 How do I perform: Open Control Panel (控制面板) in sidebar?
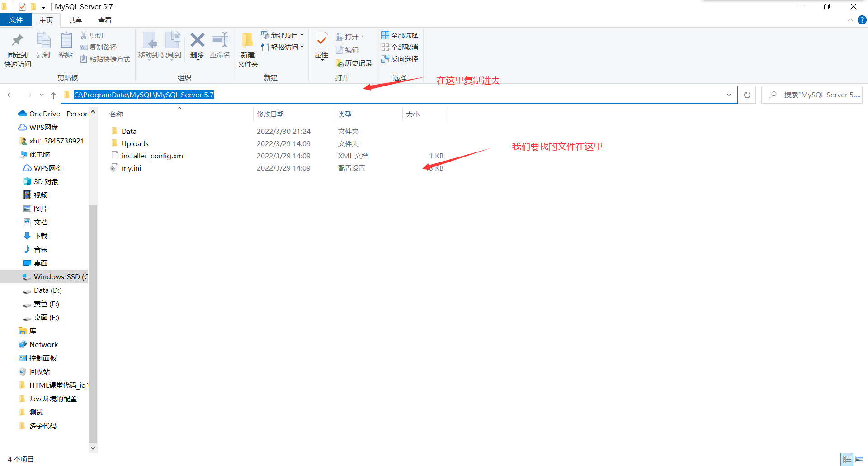38,358
